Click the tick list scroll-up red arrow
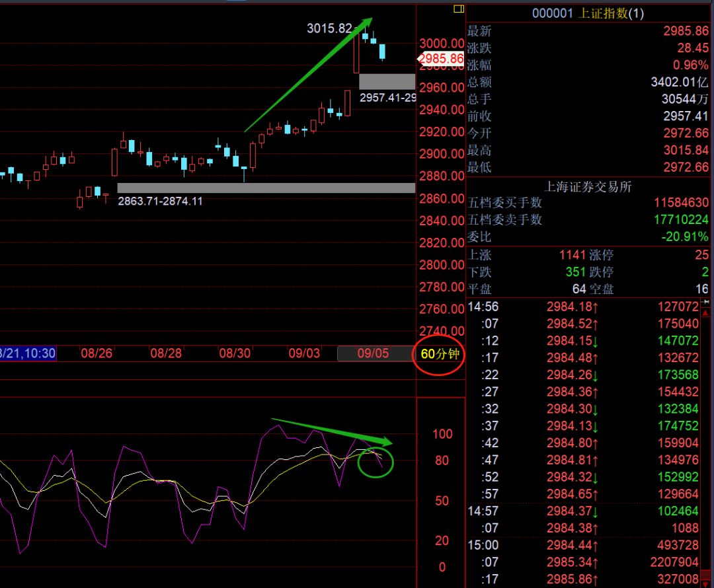This screenshot has height=588, width=714. coord(705,313)
